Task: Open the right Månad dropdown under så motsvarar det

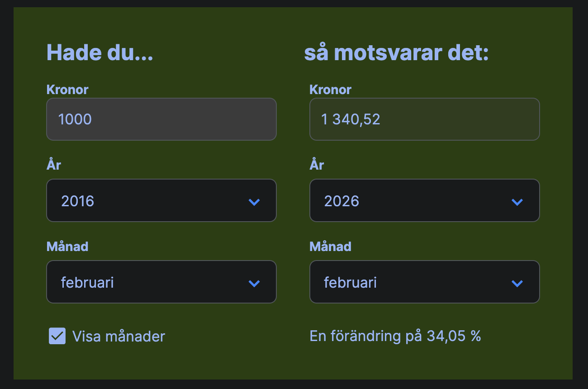Action: pyautogui.click(x=424, y=282)
